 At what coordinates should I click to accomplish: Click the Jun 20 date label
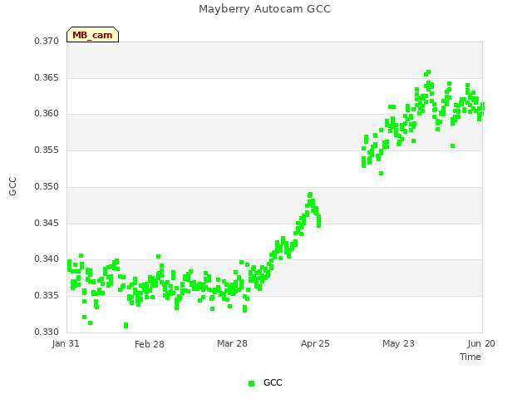point(481,343)
